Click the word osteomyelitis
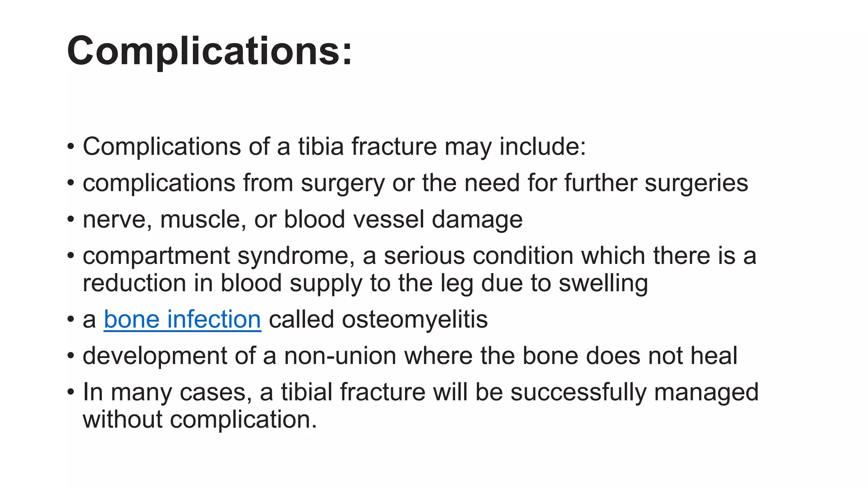Image resolution: width=868 pixels, height=488 pixels. tap(415, 319)
